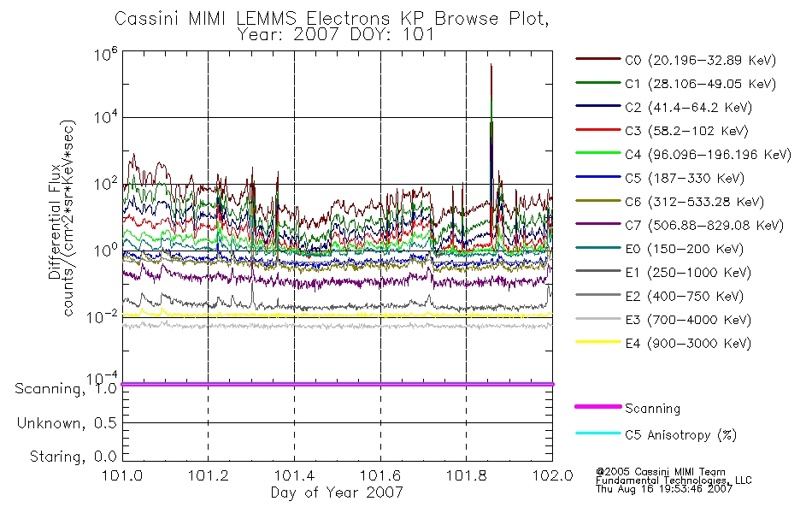Click x-axis tick label 101.8

pos(466,475)
